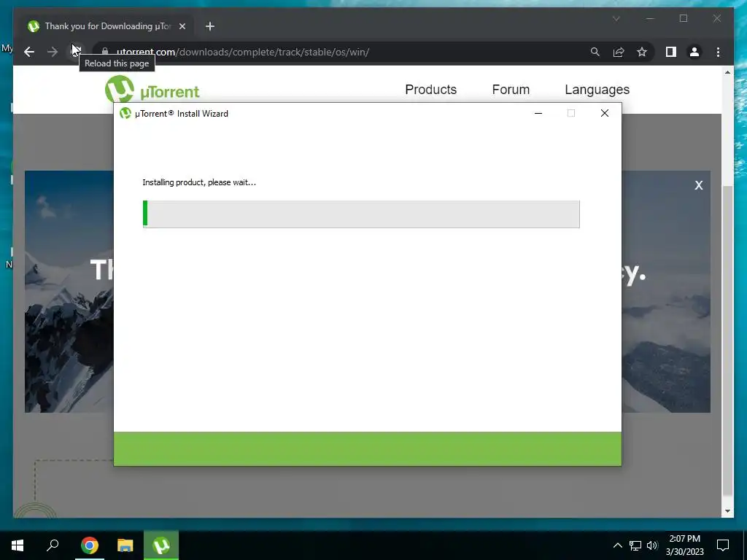Open the clock showing 2:07 PM

(684, 545)
